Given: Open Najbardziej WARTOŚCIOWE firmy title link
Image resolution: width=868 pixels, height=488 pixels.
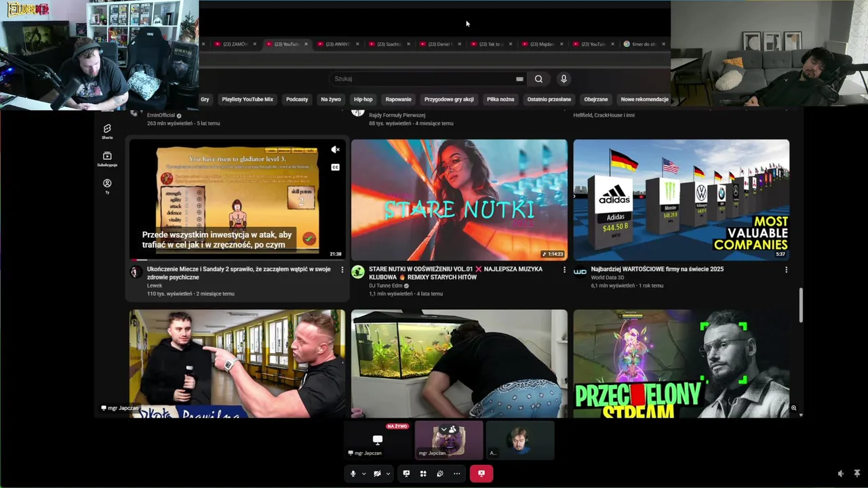Looking at the screenshot, I should click(657, 269).
